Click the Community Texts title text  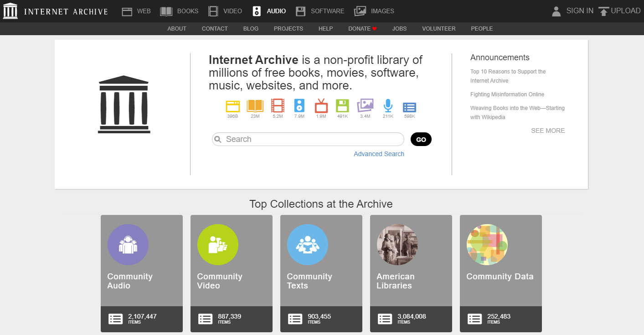[309, 281]
